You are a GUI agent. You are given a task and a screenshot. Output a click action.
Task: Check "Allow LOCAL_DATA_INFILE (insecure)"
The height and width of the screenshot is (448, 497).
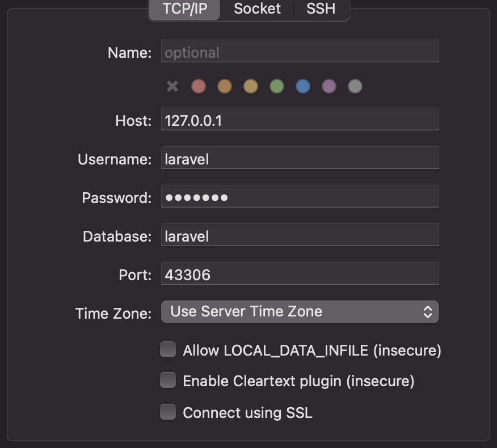(167, 349)
